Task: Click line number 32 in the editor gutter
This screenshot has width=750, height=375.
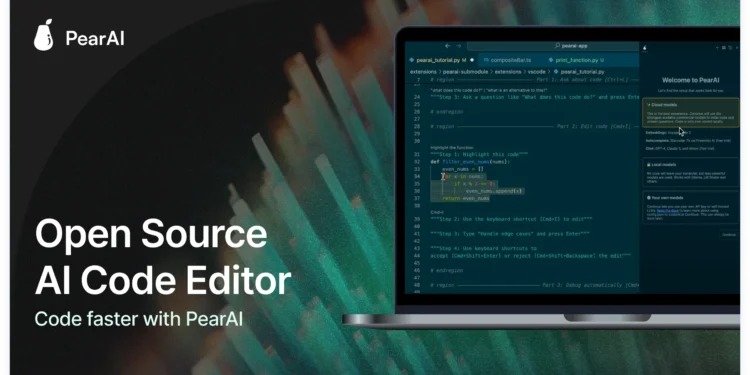Action: pos(417,162)
